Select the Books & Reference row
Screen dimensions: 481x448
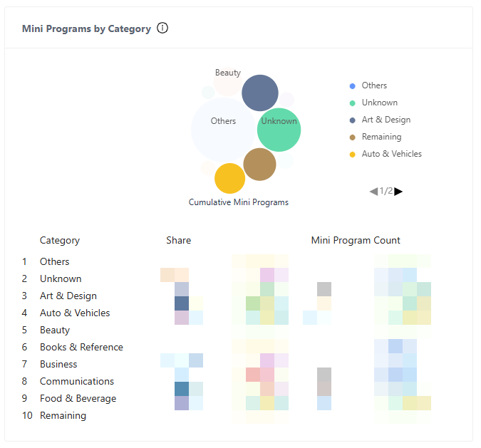pyautogui.click(x=81, y=347)
